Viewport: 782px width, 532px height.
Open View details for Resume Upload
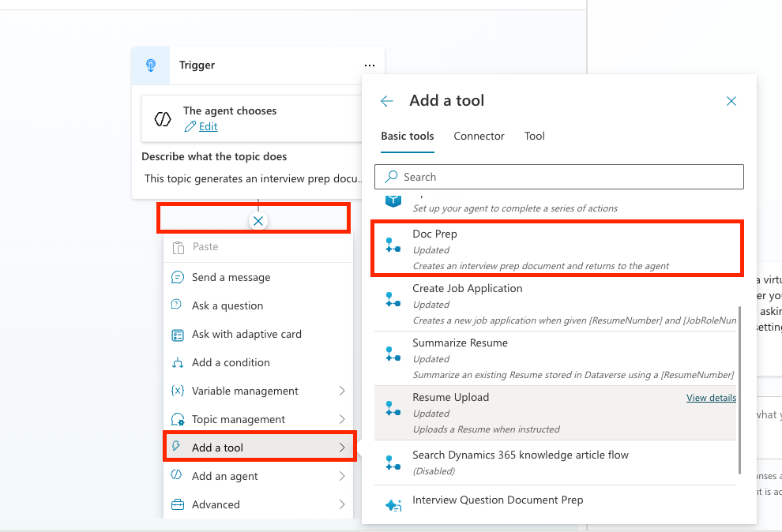coord(711,398)
